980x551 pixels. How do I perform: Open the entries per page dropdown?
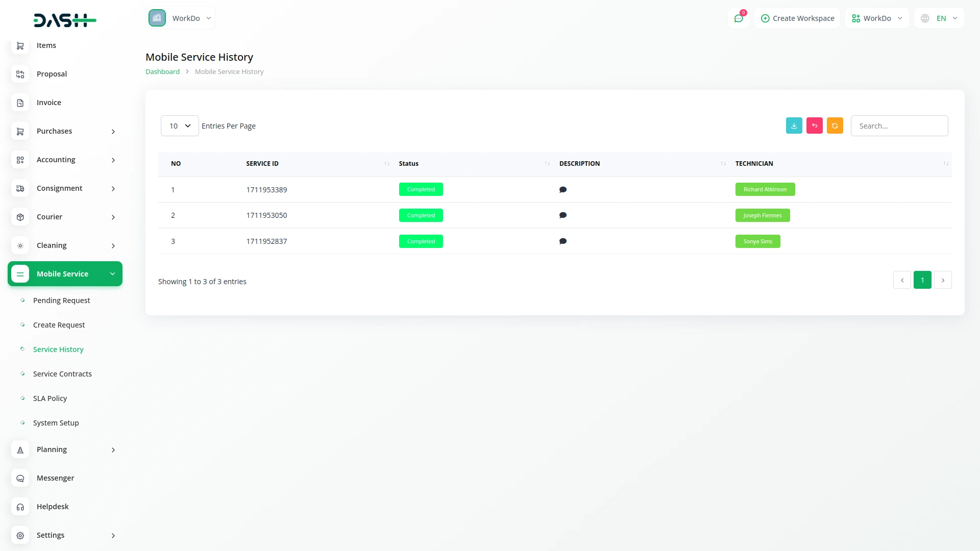pyautogui.click(x=180, y=126)
